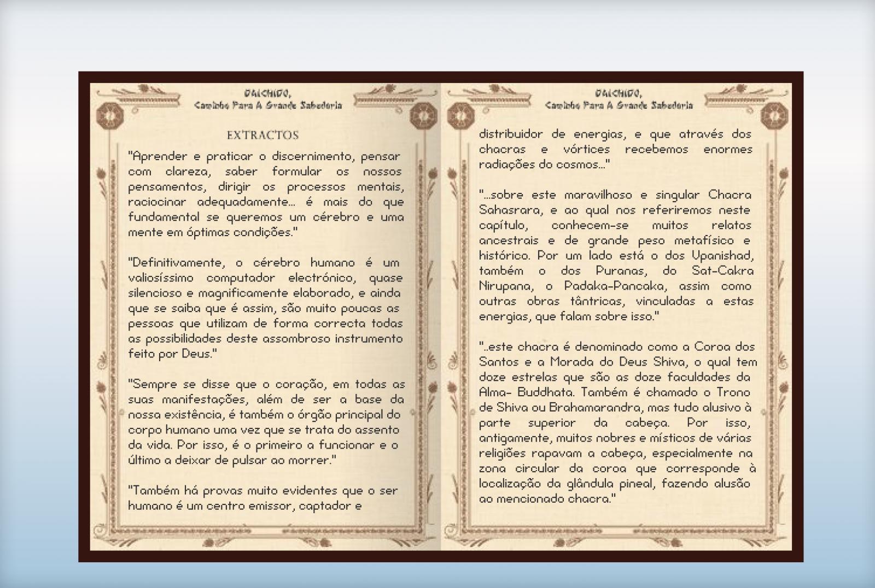Click the words "radiações do cosmos" on right page
Screen dimensions: 875x588
(544, 165)
